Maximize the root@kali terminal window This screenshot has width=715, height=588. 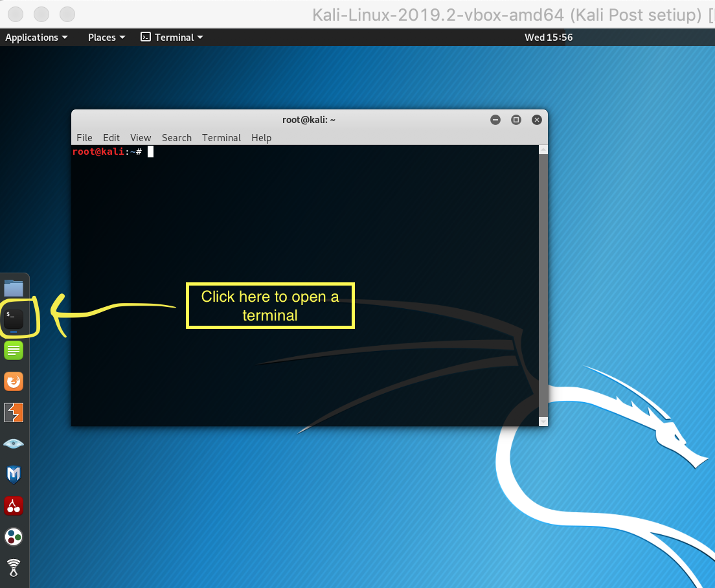[516, 120]
